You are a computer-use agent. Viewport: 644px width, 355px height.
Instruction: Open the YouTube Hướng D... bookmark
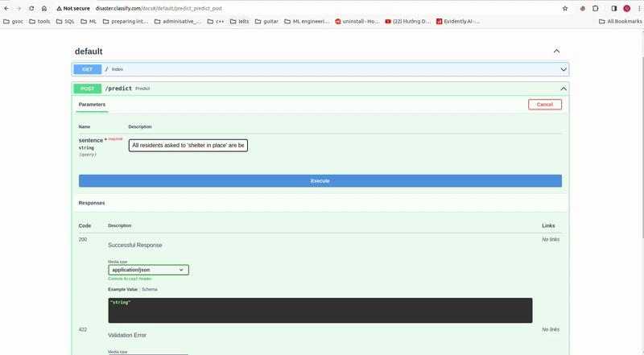coord(408,22)
